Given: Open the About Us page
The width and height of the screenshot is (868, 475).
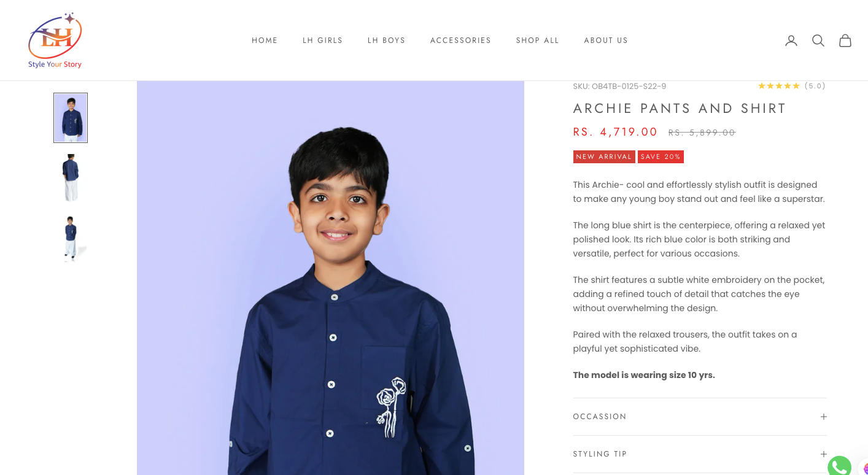Looking at the screenshot, I should click(x=606, y=41).
